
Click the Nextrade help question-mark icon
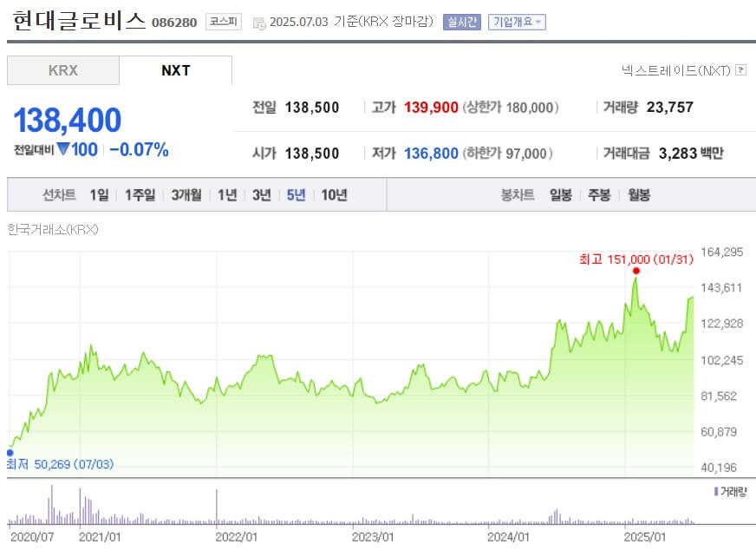coord(741,70)
